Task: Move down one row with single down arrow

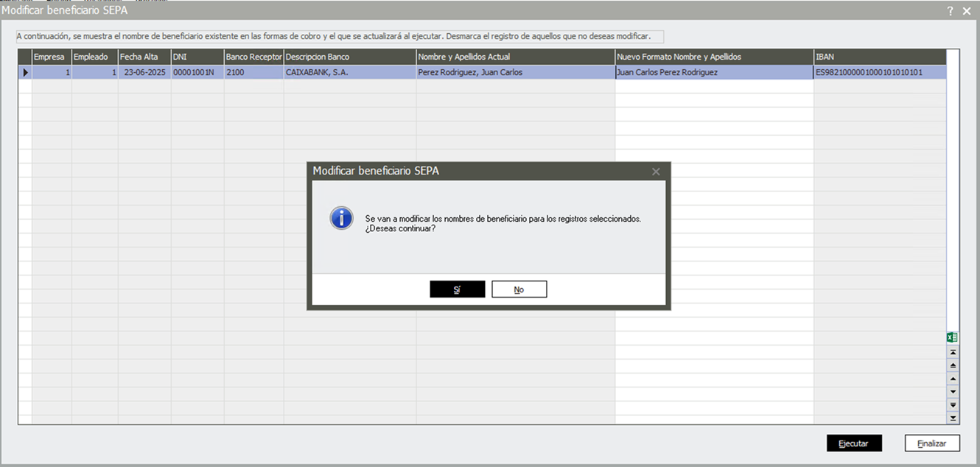Action: [953, 391]
